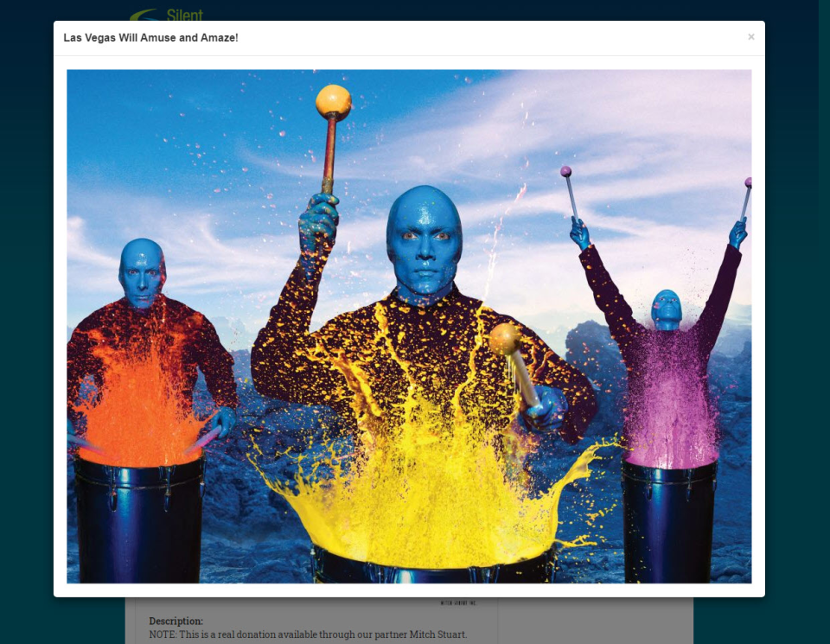830x644 pixels.
Task: Click the Description label in the page behind
Action: [176, 621]
